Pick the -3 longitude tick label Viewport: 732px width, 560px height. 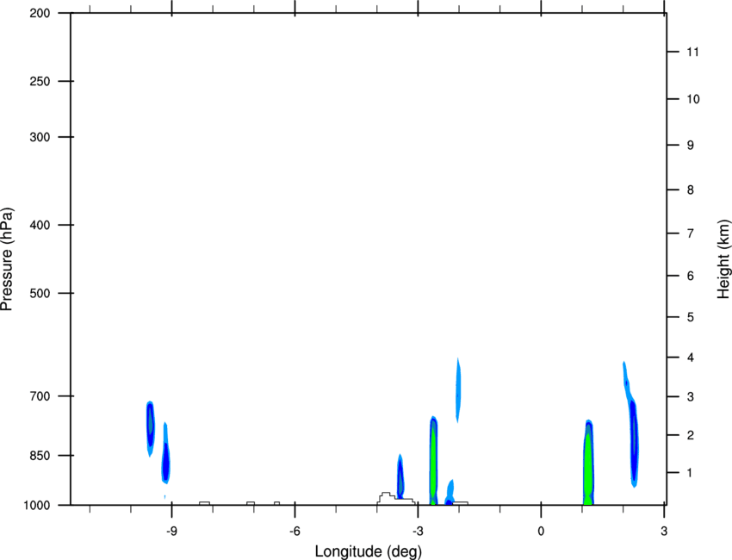pyautogui.click(x=418, y=531)
